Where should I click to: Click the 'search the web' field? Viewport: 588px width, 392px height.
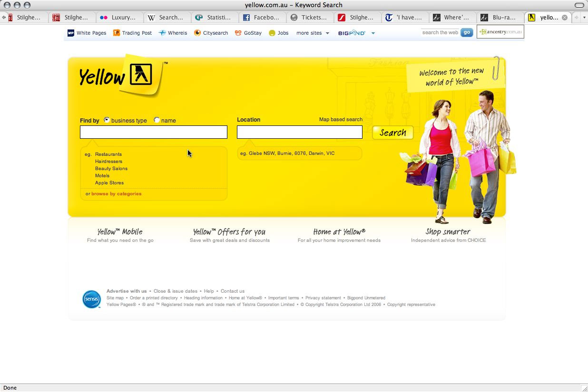coord(440,32)
